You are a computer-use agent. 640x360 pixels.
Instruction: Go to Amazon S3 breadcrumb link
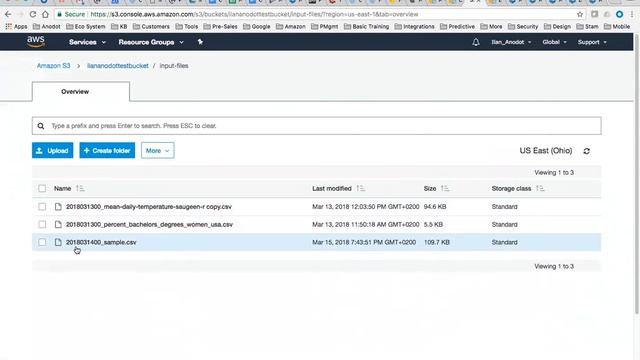coord(53,66)
